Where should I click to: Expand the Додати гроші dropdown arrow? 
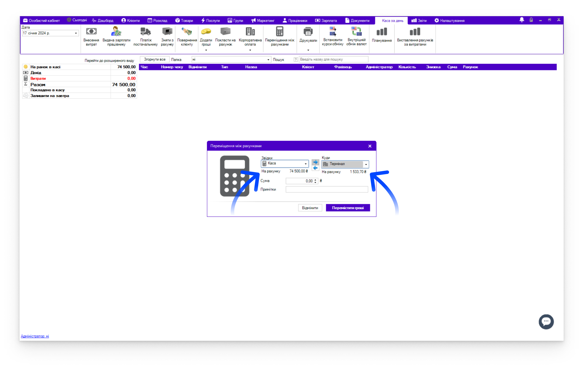point(206,50)
